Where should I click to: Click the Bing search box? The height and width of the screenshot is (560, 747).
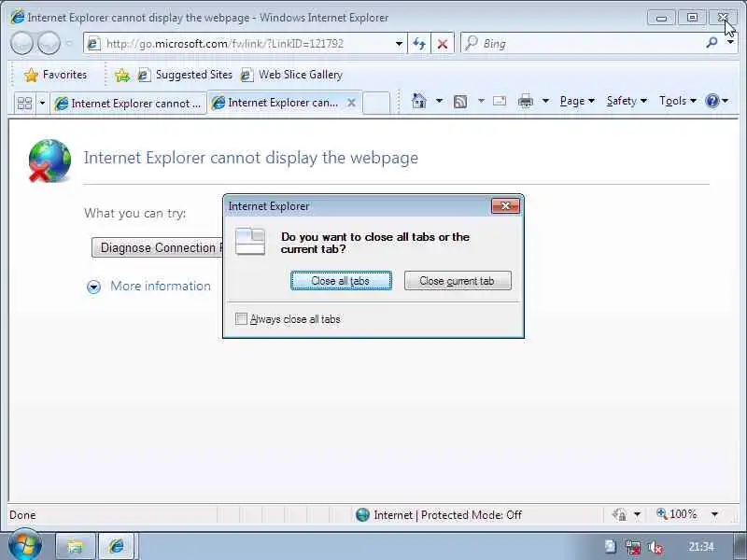(581, 44)
